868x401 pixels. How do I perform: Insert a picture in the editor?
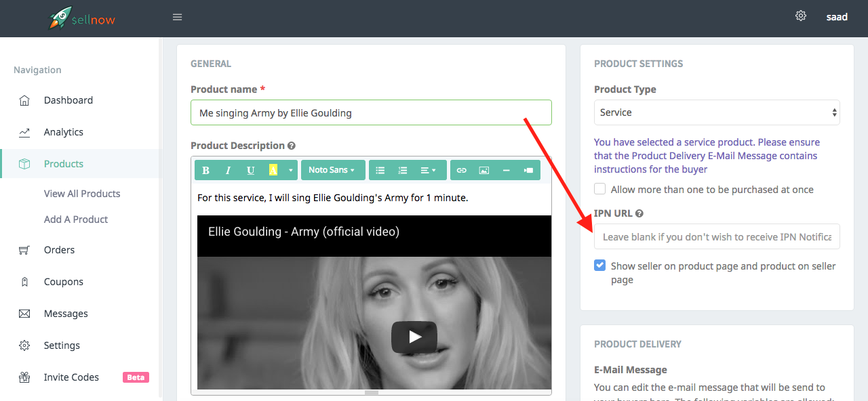click(x=484, y=170)
